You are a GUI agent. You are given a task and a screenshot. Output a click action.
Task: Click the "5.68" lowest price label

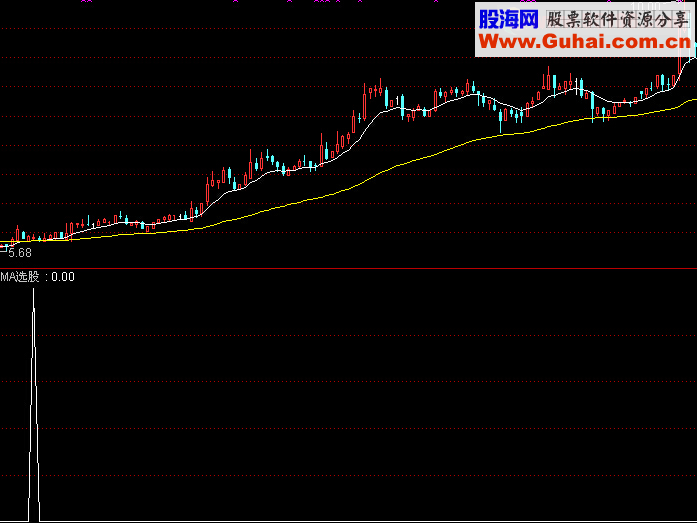20,253
